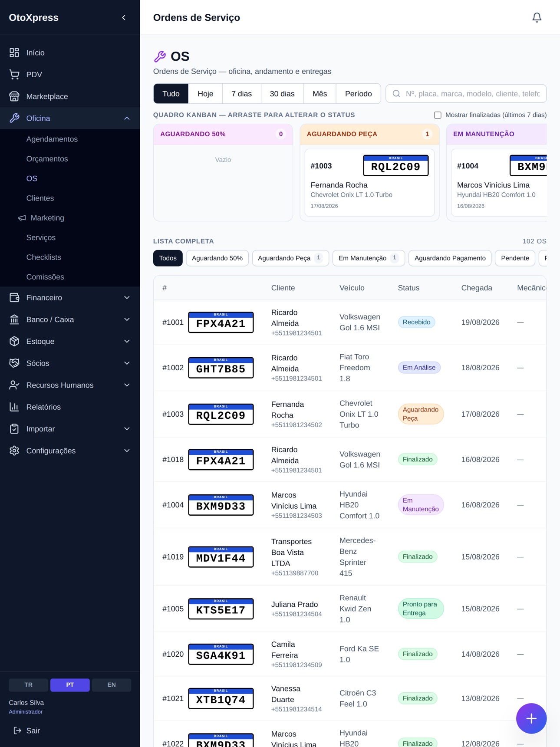The image size is (560, 747).
Task: Open Marketplace store icon
Action: pyautogui.click(x=14, y=96)
